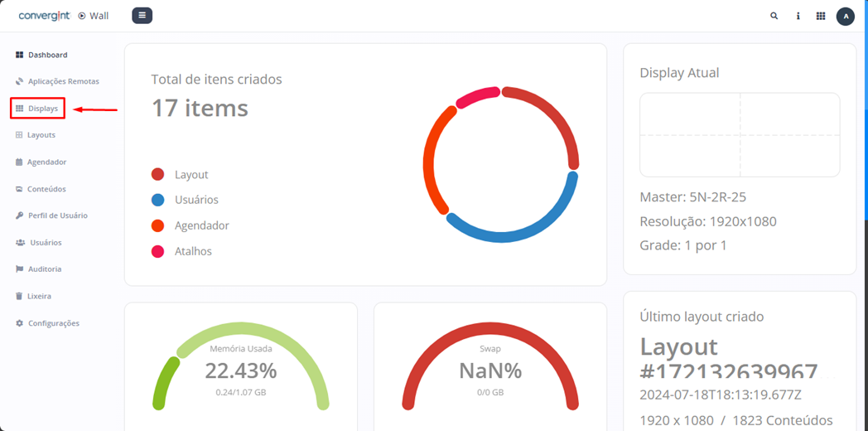Click the search magnifier icon
The width and height of the screenshot is (868, 431).
pos(774,16)
